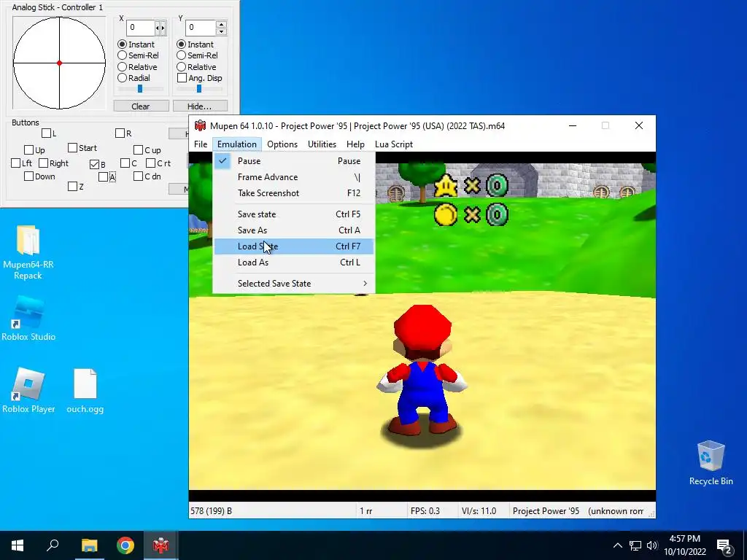Screen dimensions: 747x560
Task: Click the Y value up spinner arrow
Action: [x=221, y=24]
